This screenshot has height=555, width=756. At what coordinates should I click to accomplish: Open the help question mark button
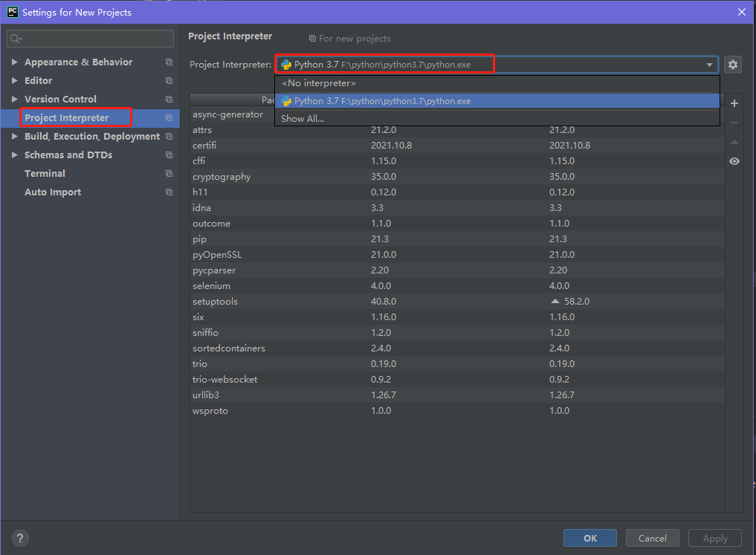click(x=20, y=538)
